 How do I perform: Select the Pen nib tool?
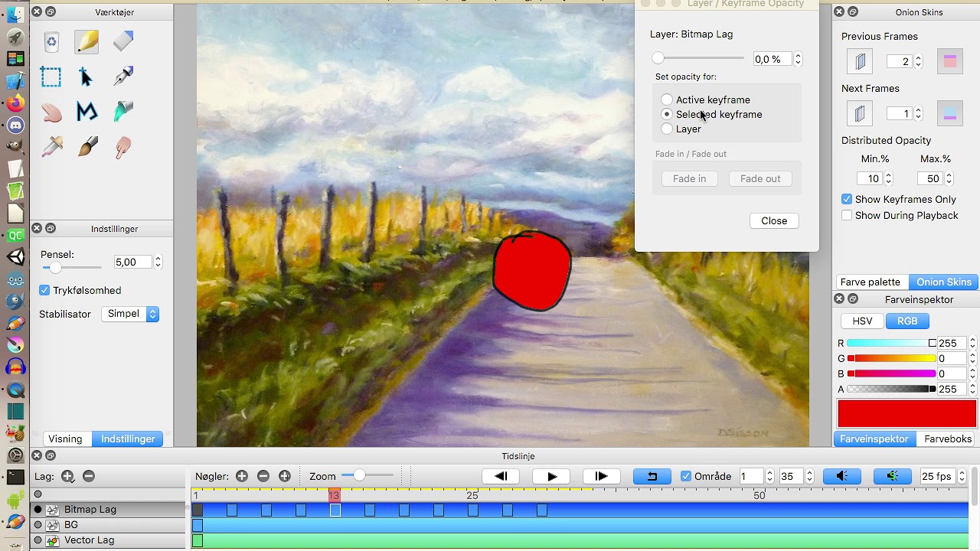pos(122,77)
